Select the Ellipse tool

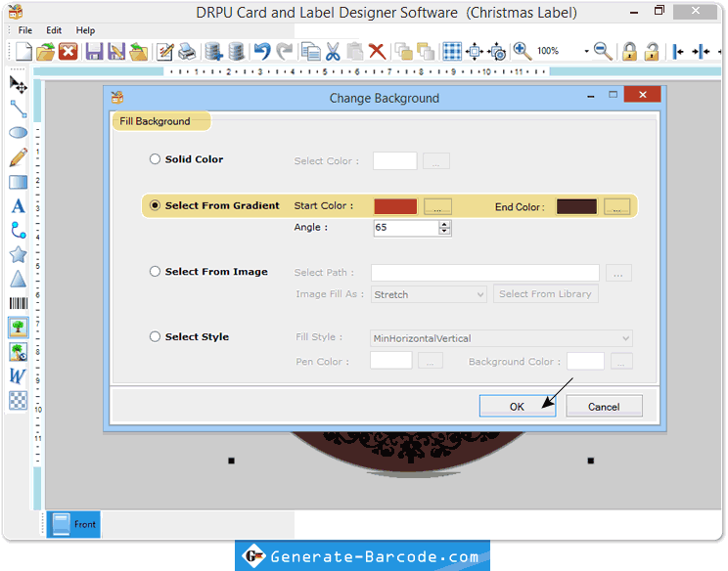coord(19,133)
